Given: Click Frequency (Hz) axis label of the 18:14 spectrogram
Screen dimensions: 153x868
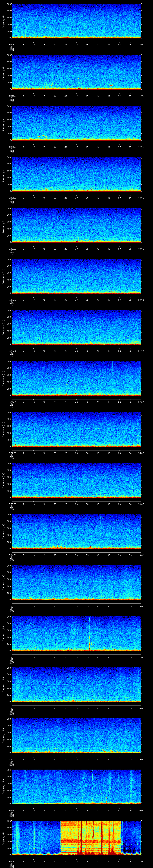Looking at the screenshot, I should (x=3, y=21).
